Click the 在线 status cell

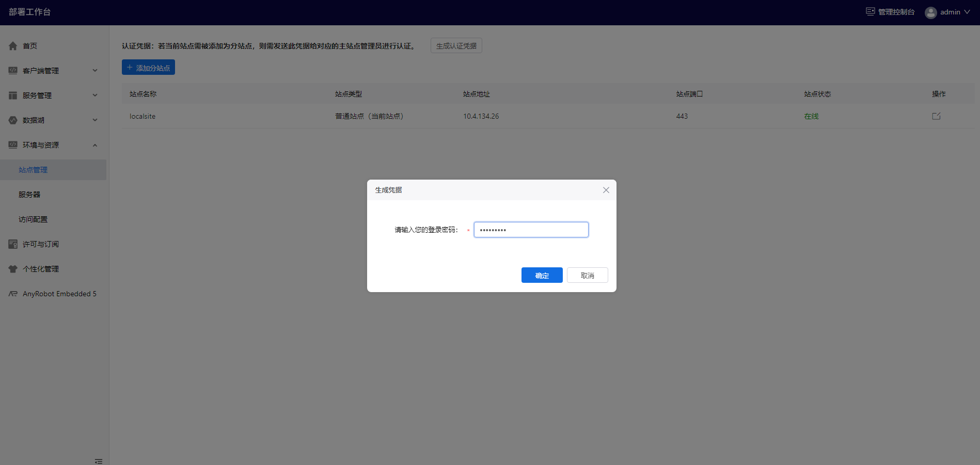(811, 116)
